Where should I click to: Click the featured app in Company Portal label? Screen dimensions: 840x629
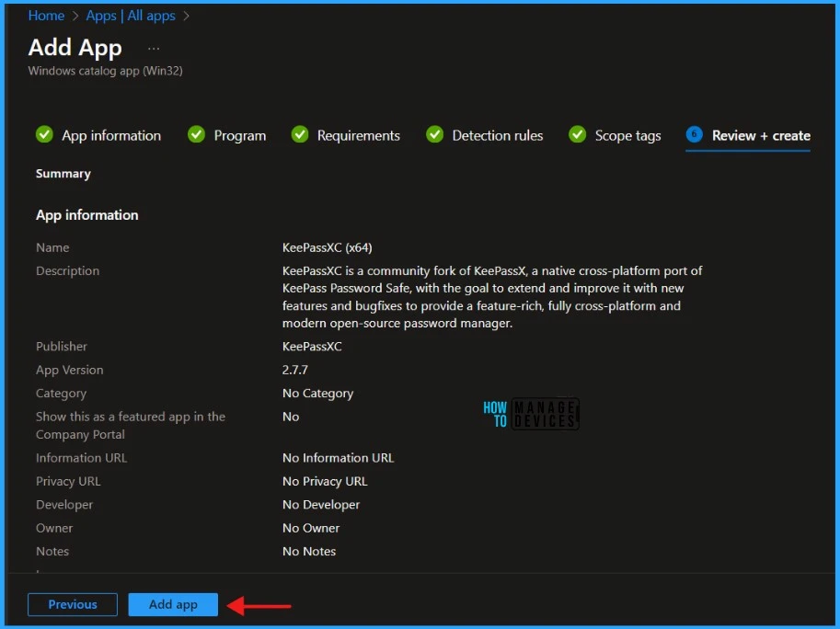pyautogui.click(x=131, y=426)
